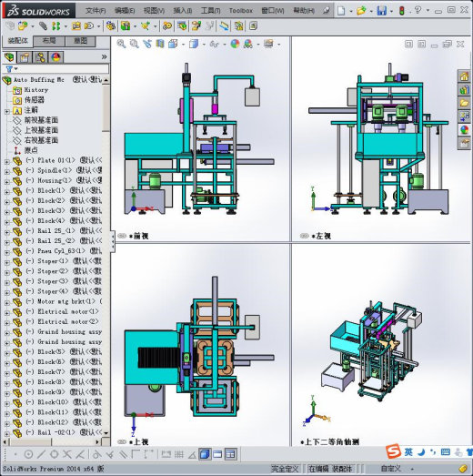Image resolution: width=473 pixels, height=476 pixels.
Task: Click the Linear Component Pattern icon
Action: pos(55,26)
